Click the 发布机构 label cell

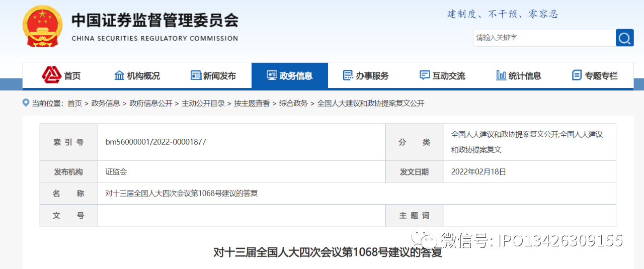tap(68, 172)
